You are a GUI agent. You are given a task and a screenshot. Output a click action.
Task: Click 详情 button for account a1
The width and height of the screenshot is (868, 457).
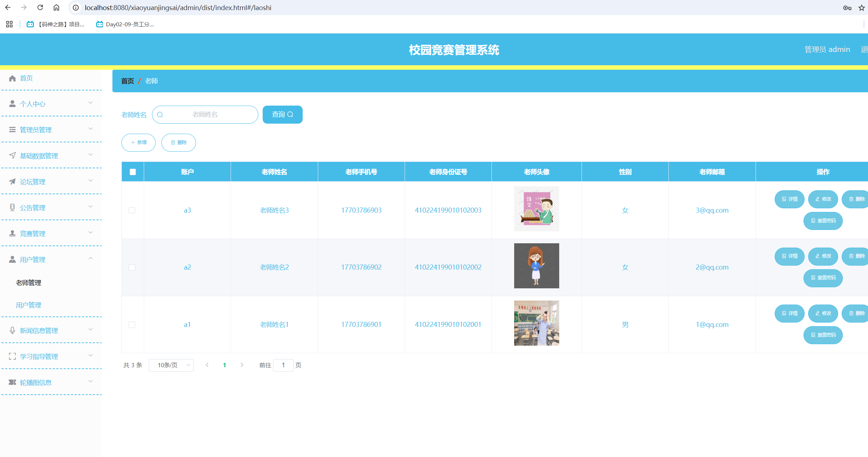coord(789,314)
